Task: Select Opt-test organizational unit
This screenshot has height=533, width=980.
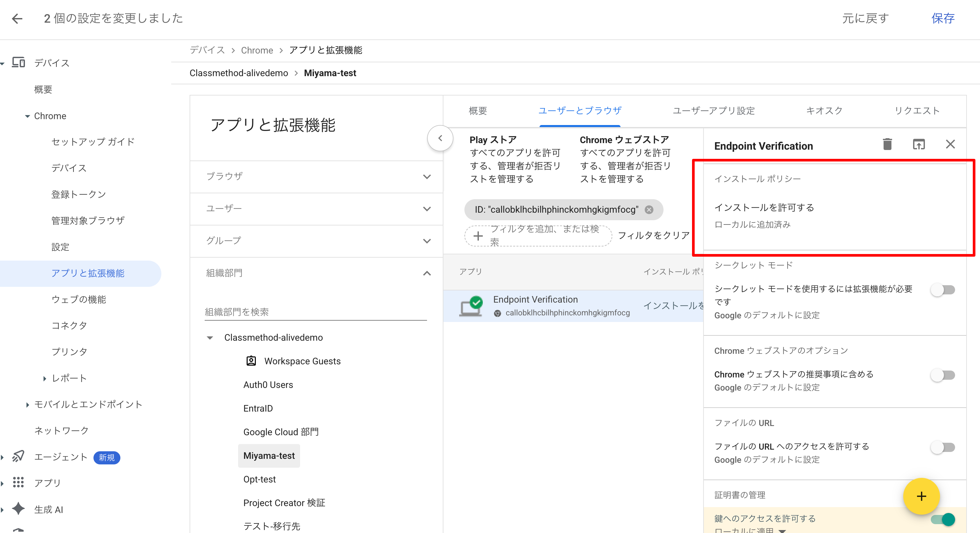Action: click(259, 479)
